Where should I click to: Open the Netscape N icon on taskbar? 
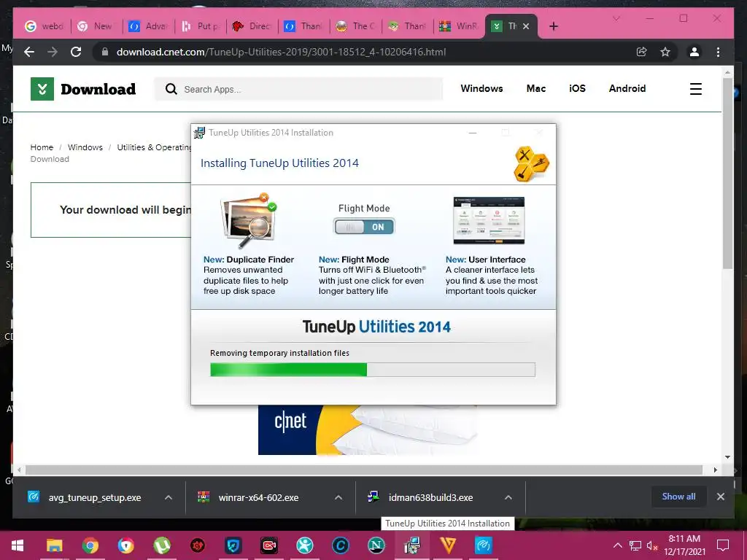[376, 545]
